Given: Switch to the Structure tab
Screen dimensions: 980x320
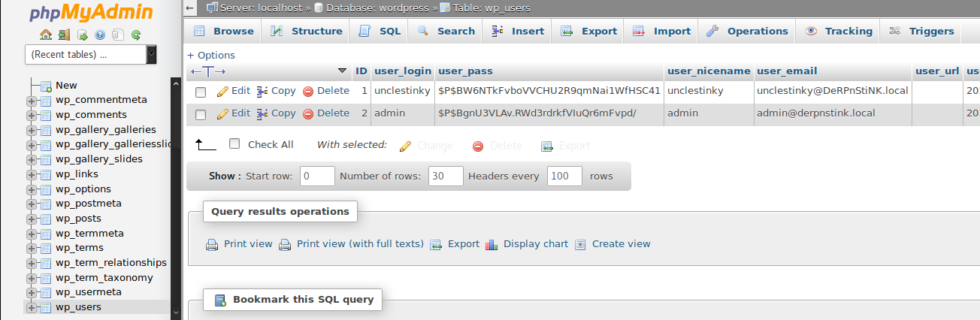Looking at the screenshot, I should 307,31.
